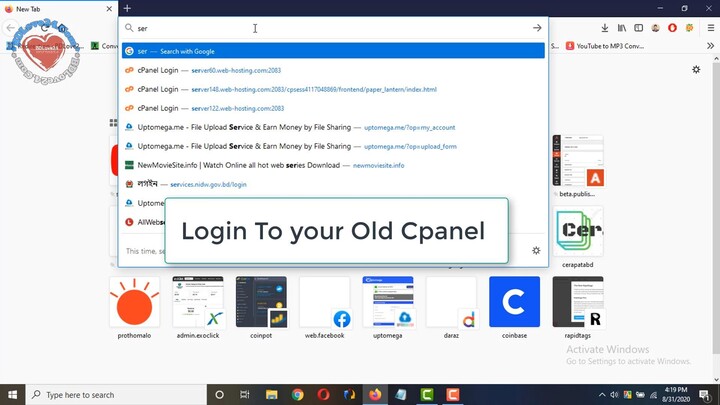Open green Camtasia icon on taskbar
The width and height of the screenshot is (720, 405).
click(427, 394)
